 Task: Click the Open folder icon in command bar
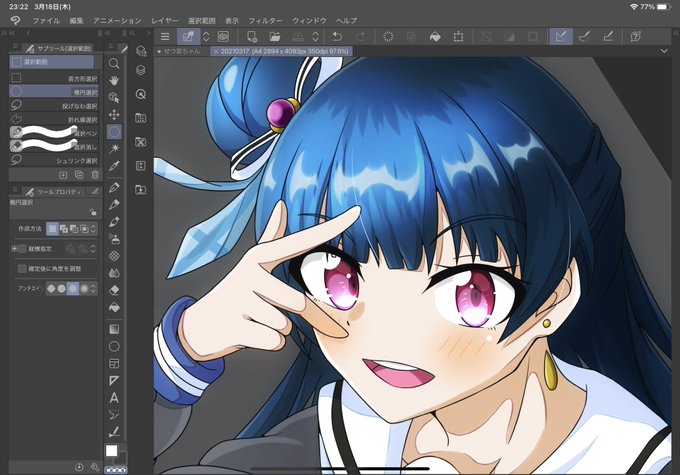tap(275, 37)
